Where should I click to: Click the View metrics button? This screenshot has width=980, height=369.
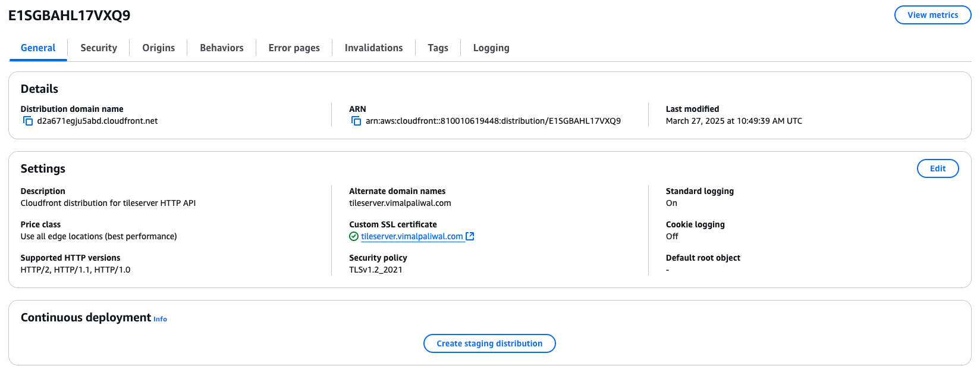[933, 15]
